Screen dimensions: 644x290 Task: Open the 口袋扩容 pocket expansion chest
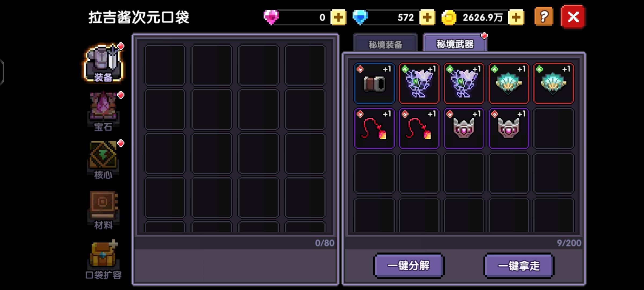(104, 259)
